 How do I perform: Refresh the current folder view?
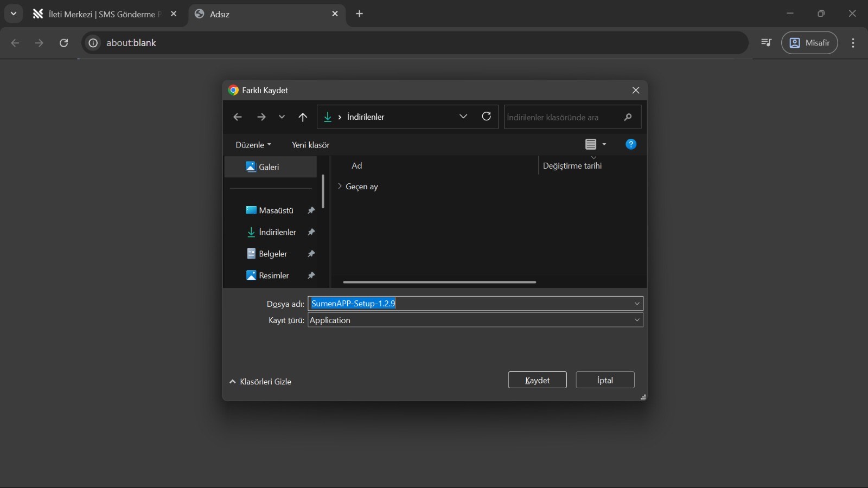[x=486, y=117]
